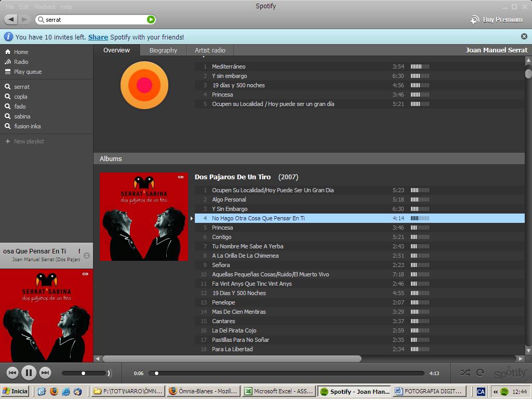
Task: Select the track Señora
Action: 360,265
